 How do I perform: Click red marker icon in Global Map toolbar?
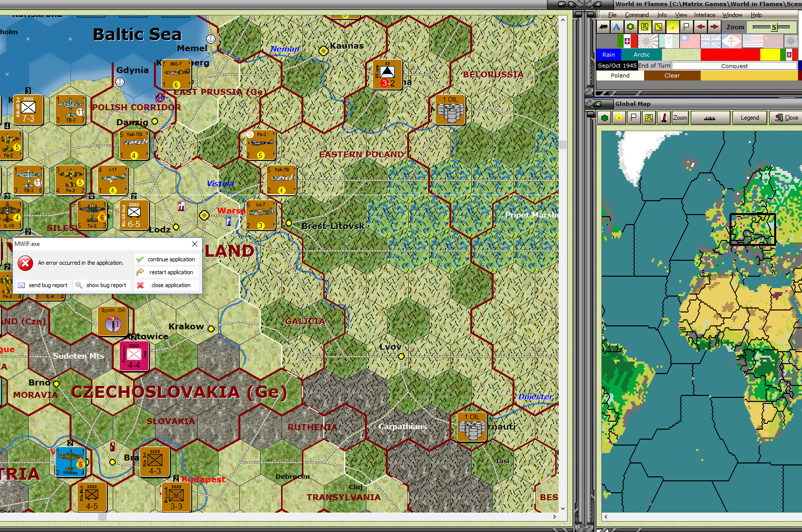[x=663, y=118]
